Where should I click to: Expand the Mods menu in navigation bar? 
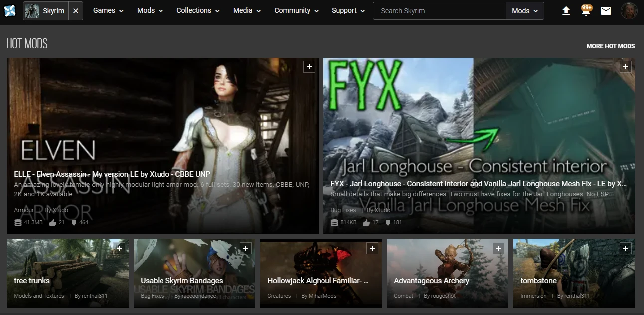point(150,10)
